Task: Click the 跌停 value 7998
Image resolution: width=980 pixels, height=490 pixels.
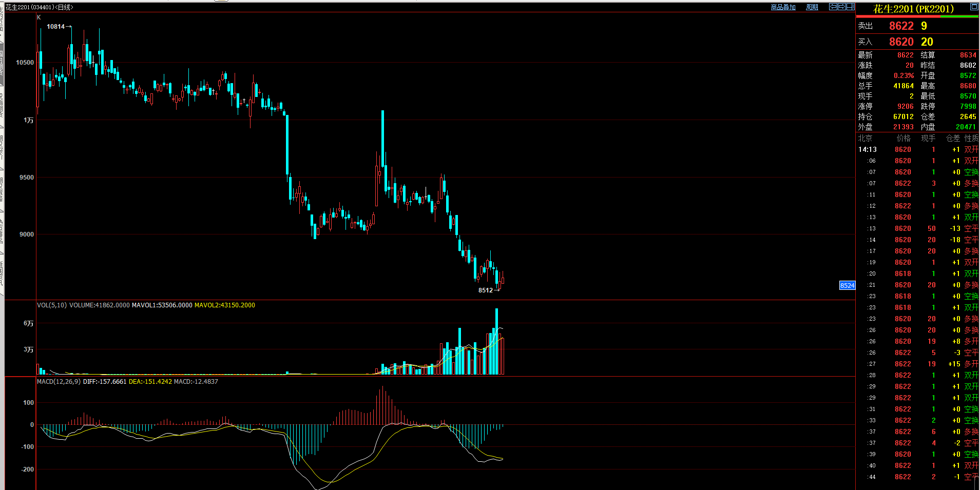Action: pyautogui.click(x=968, y=106)
